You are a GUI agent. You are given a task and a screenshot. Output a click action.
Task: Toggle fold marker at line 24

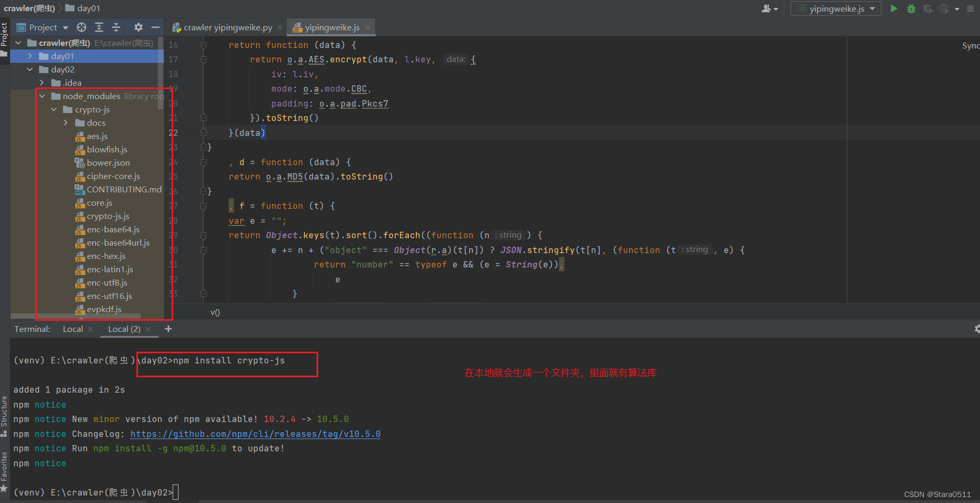point(203,162)
